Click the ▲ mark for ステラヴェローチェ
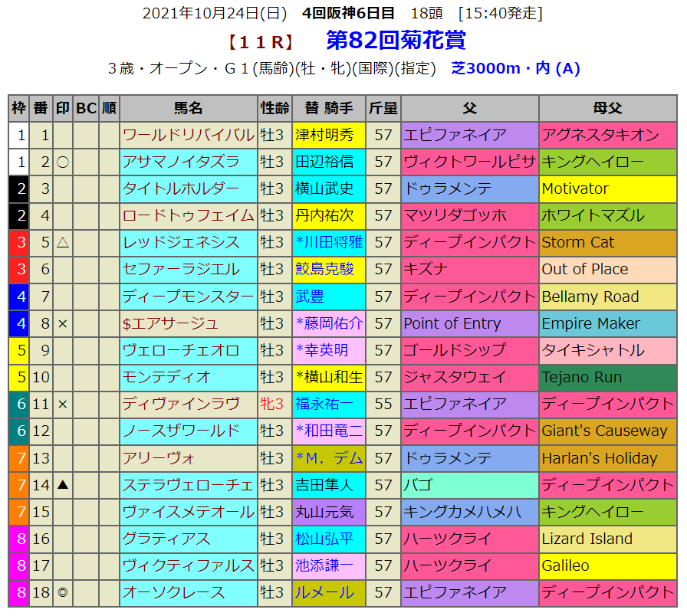Viewport: 687px width, 616px height. click(63, 485)
